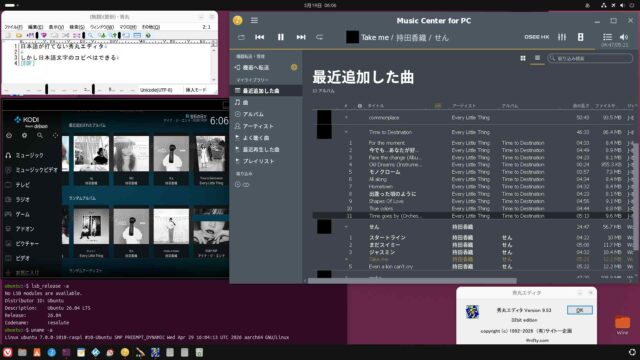Click the open folder icon in Hidemaru toolbar
Viewport: 640px width, 360px height.
19,36
